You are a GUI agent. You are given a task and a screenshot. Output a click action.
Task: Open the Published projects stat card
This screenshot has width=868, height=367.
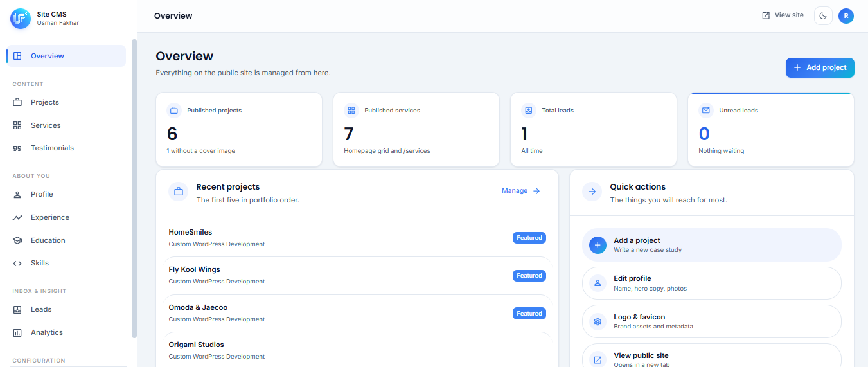click(239, 130)
